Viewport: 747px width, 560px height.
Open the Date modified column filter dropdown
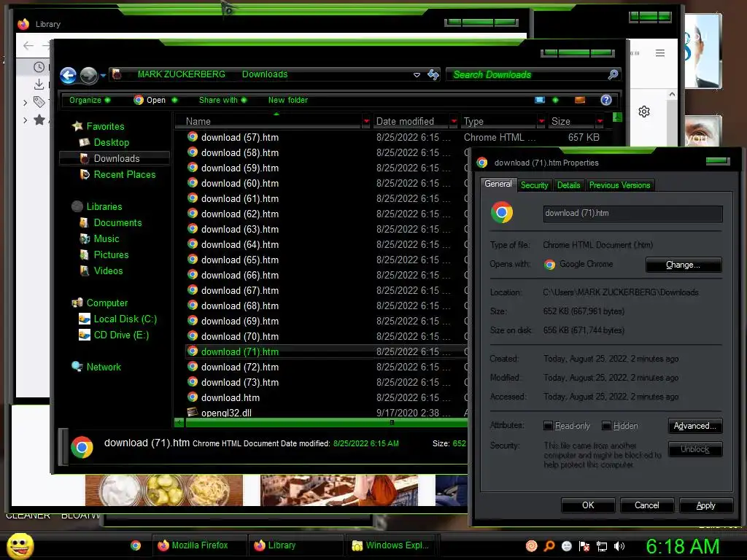[454, 122]
